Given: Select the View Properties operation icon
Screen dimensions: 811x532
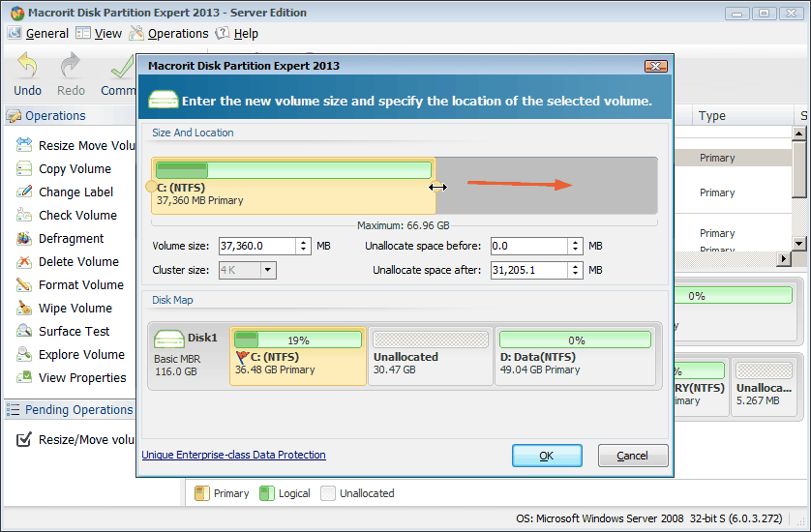Looking at the screenshot, I should 24,377.
